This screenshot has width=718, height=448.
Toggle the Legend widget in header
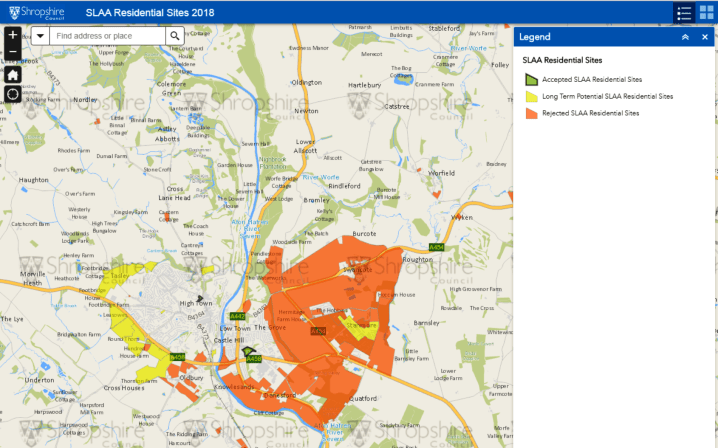(x=684, y=13)
